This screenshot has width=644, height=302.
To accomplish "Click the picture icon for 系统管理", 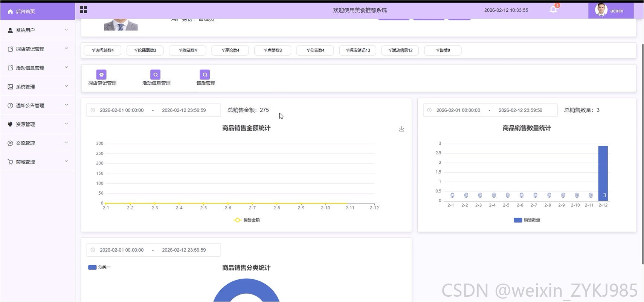I will click(10, 87).
